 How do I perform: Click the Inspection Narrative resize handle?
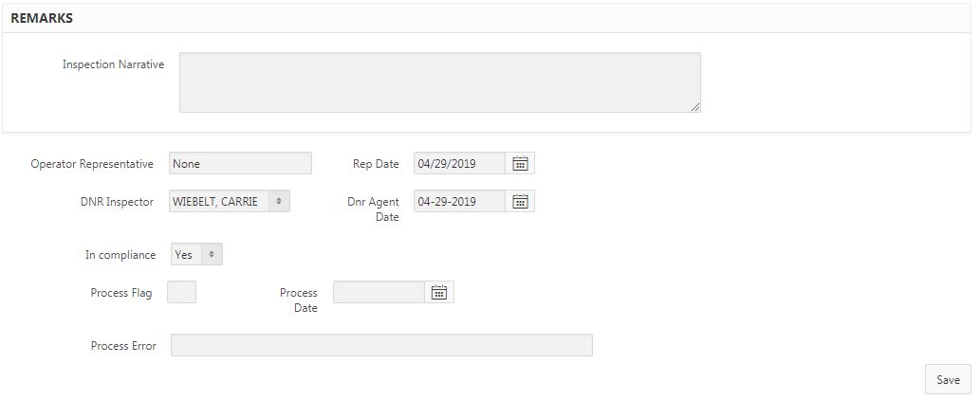tap(695, 107)
